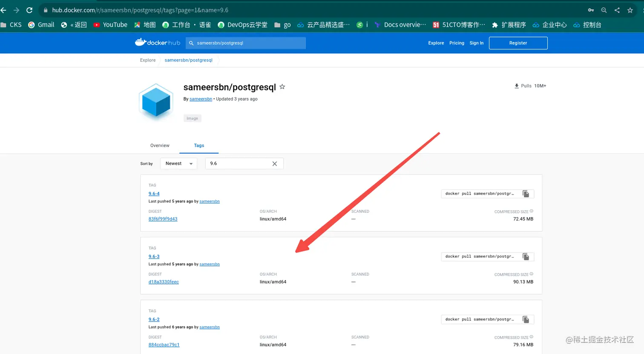Copy the pull command for tag 9.6-3
644x354 pixels.
click(x=526, y=257)
